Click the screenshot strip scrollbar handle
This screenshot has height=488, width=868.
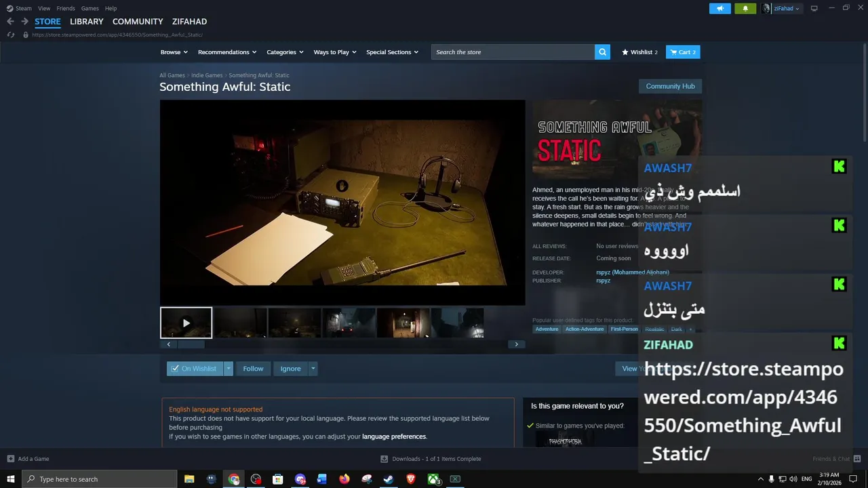[x=190, y=344]
